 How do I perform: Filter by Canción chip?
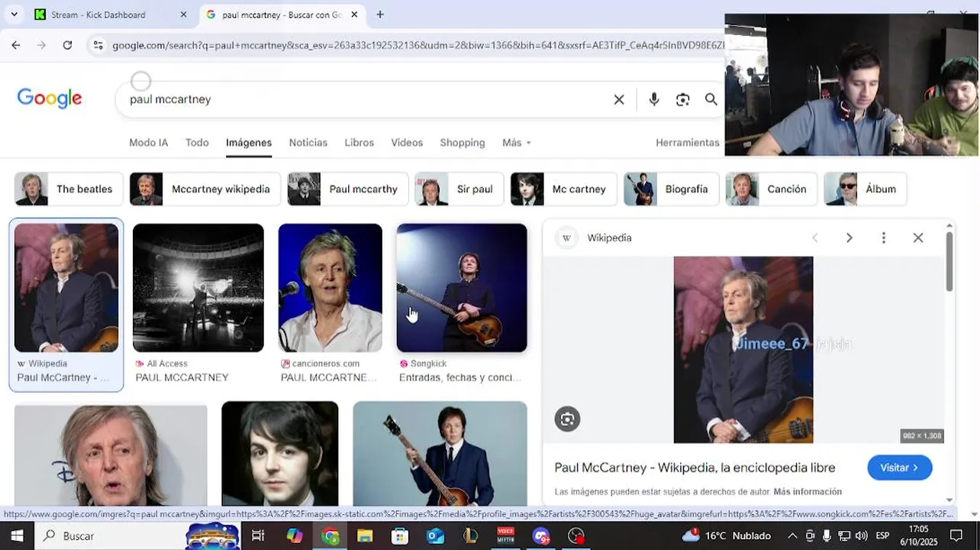pyautogui.click(x=771, y=189)
